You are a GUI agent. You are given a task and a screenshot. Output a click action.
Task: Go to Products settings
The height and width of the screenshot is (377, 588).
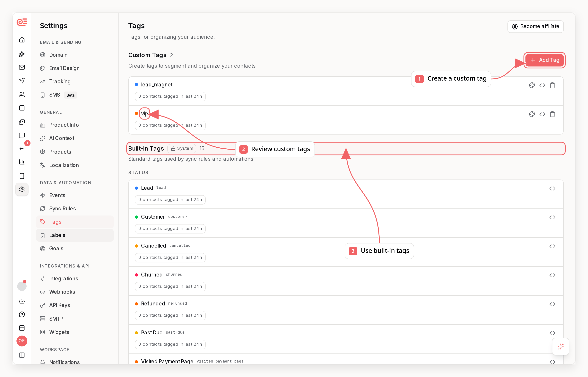[x=75, y=152]
